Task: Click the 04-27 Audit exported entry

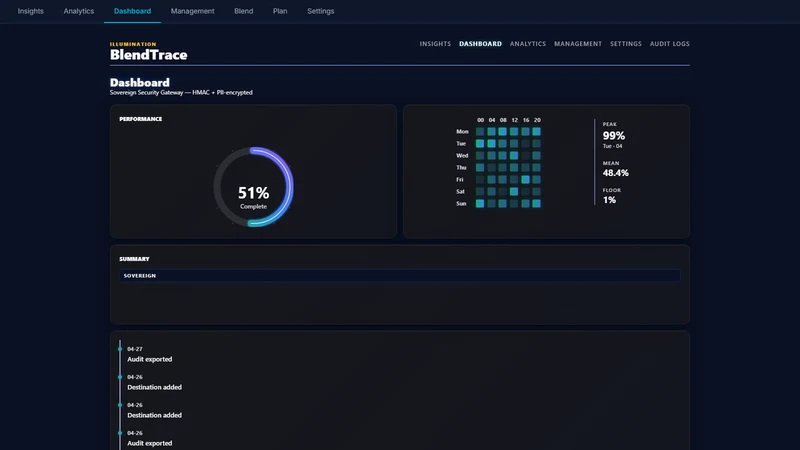Action: pyautogui.click(x=149, y=355)
